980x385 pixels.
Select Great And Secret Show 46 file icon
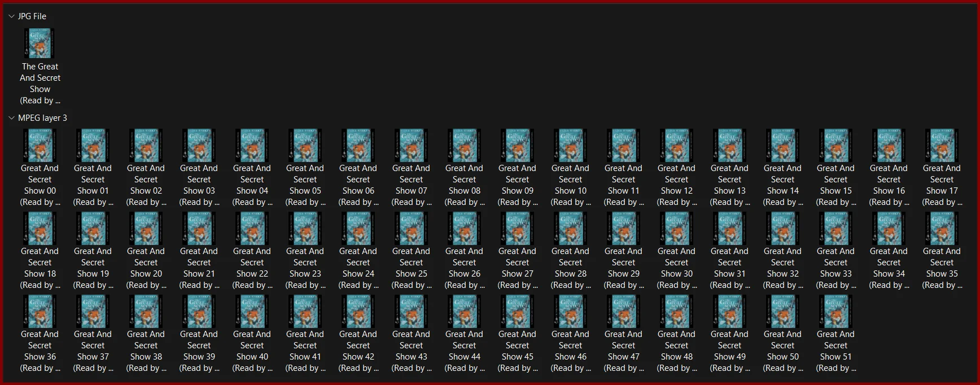(x=571, y=311)
